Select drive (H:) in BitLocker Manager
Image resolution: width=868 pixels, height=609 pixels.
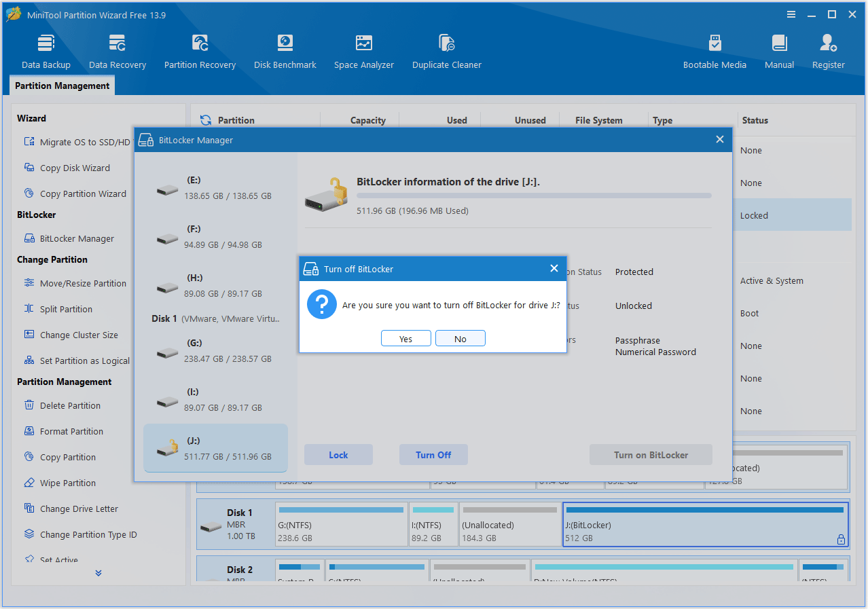pos(215,286)
